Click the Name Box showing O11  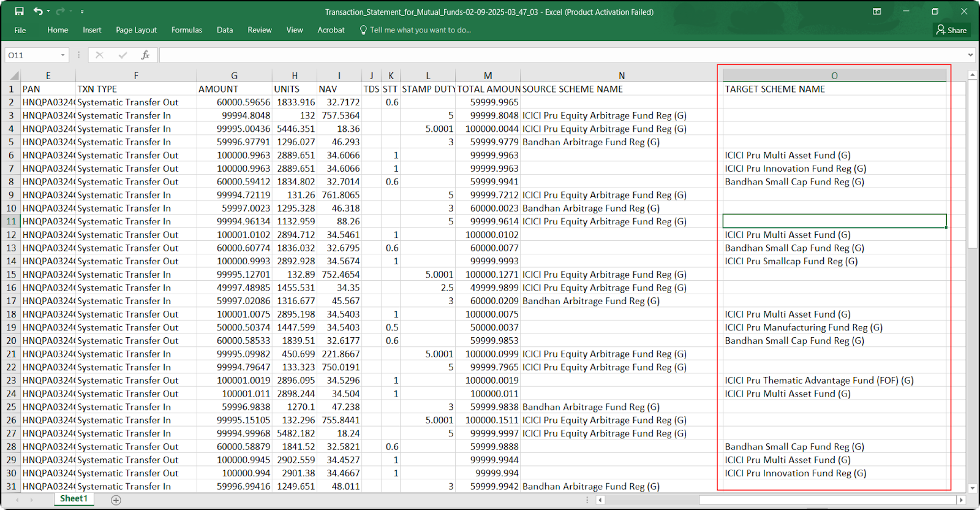coord(32,55)
